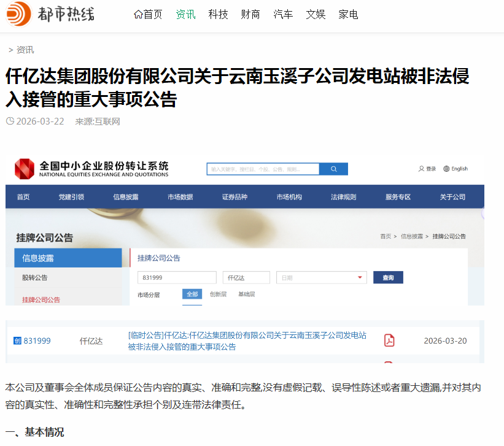The image size is (504, 446).
Task: Select the 全部 market tier tab
Action: pos(192,294)
